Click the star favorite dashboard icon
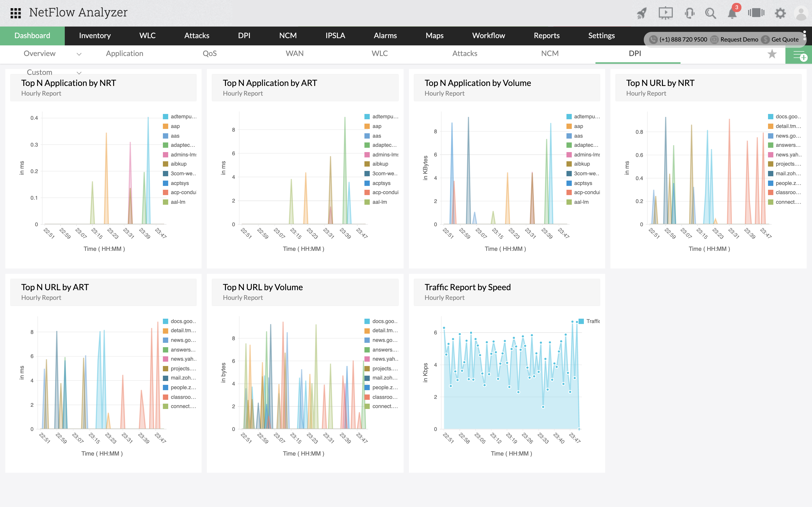 [772, 54]
